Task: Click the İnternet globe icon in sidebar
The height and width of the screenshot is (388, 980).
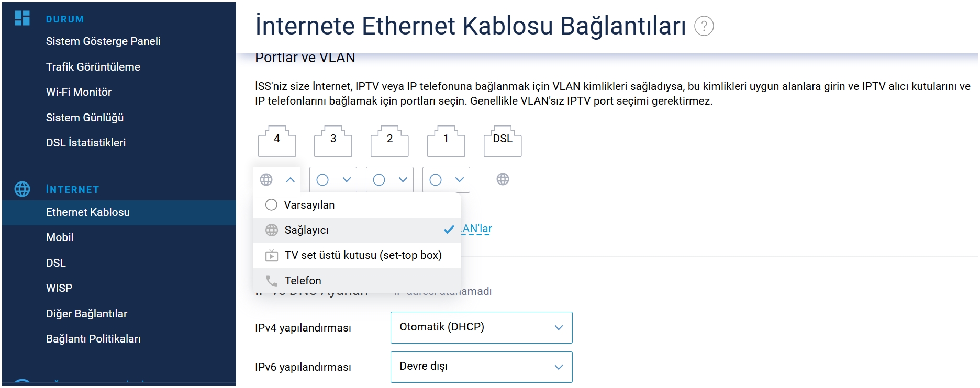Action: click(x=22, y=189)
